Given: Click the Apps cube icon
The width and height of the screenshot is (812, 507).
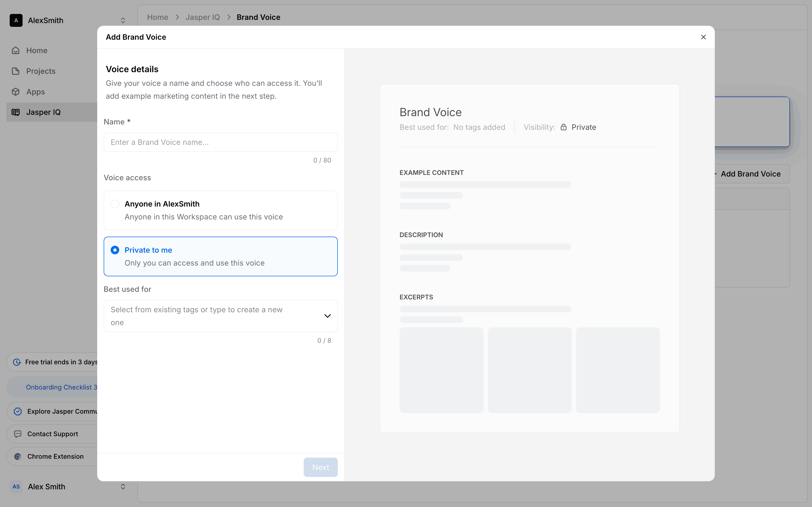Looking at the screenshot, I should click(x=16, y=92).
